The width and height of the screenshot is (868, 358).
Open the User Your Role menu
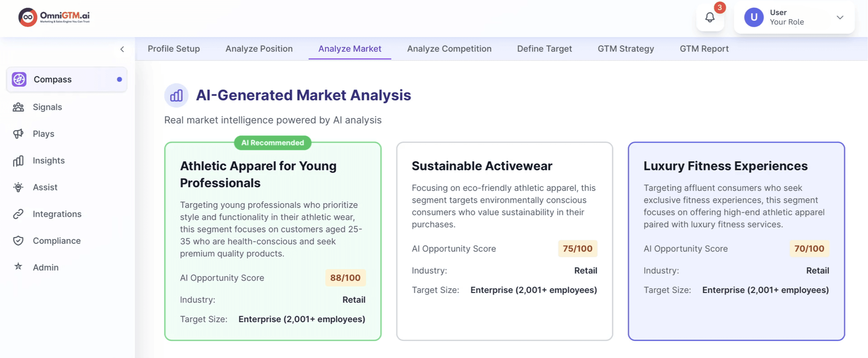tap(786, 18)
